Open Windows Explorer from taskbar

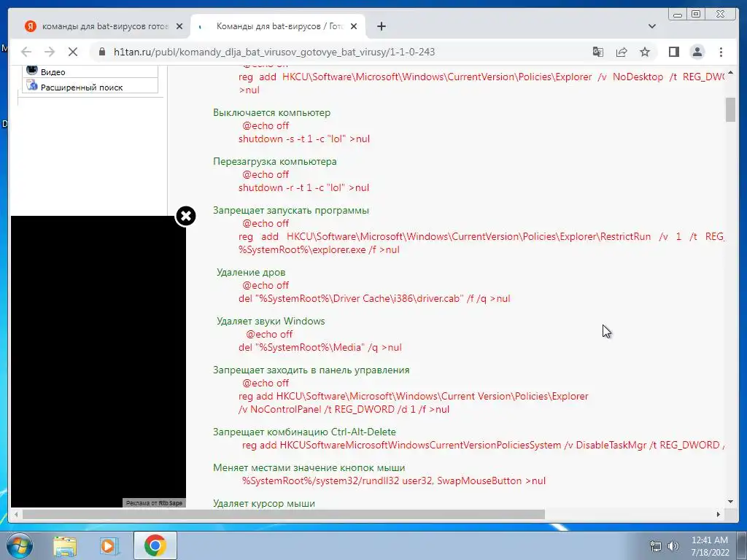point(65,545)
